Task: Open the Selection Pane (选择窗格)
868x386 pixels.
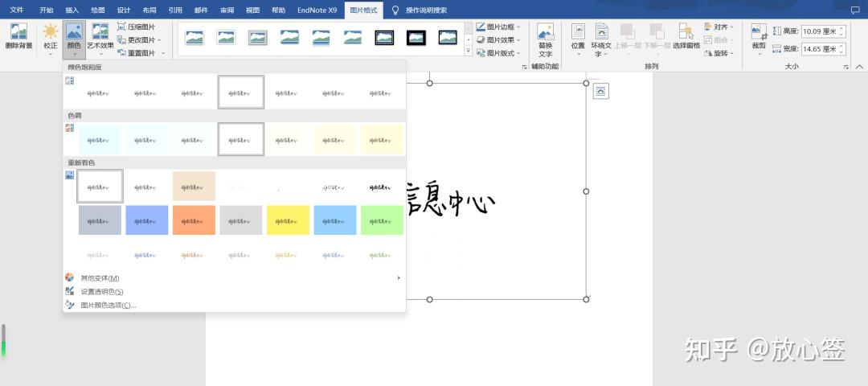Action: point(686,36)
